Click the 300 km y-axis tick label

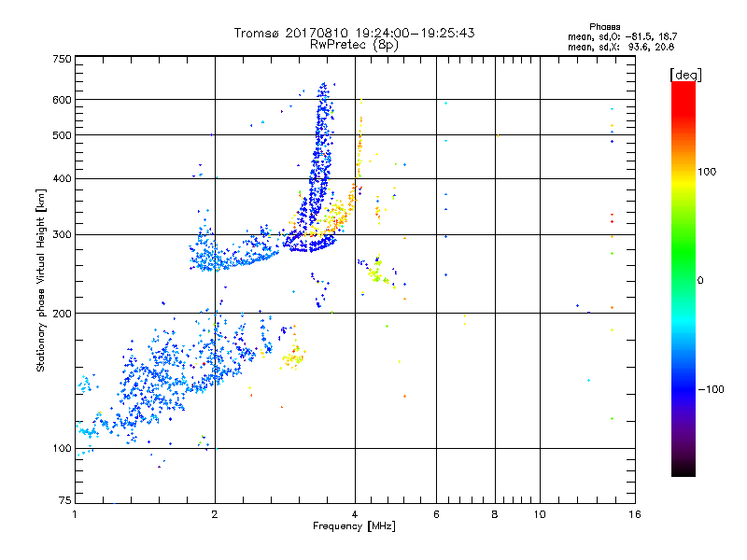coord(62,235)
